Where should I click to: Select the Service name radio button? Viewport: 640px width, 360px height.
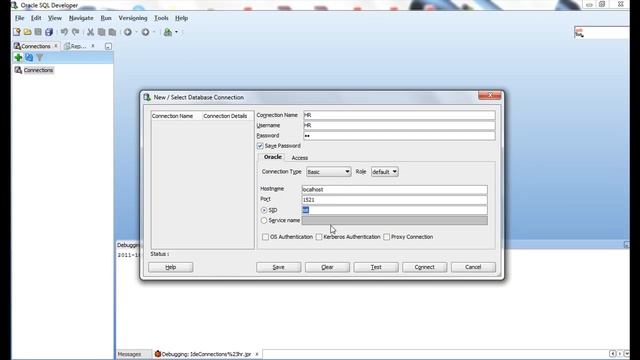pos(264,220)
